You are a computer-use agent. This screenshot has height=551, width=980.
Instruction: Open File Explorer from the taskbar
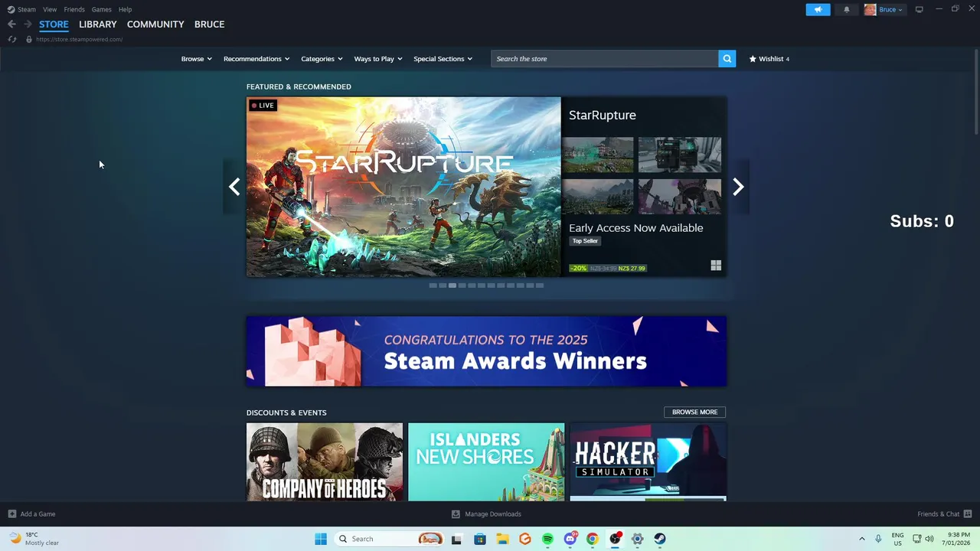point(502,539)
